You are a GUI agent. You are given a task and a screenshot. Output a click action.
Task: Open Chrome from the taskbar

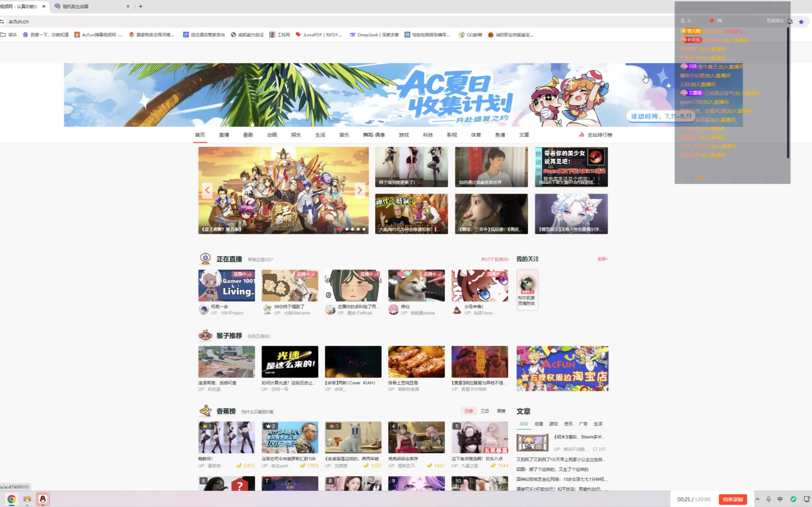[x=11, y=499]
